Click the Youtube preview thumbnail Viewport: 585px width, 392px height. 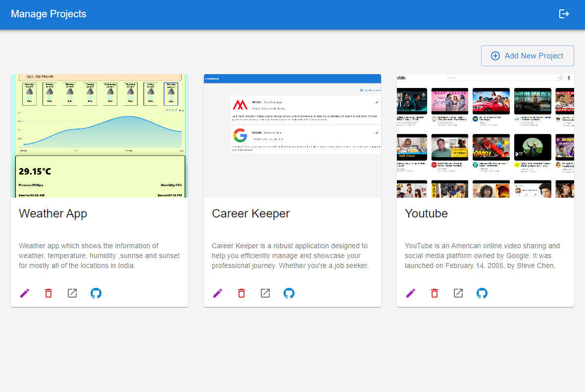coord(486,136)
